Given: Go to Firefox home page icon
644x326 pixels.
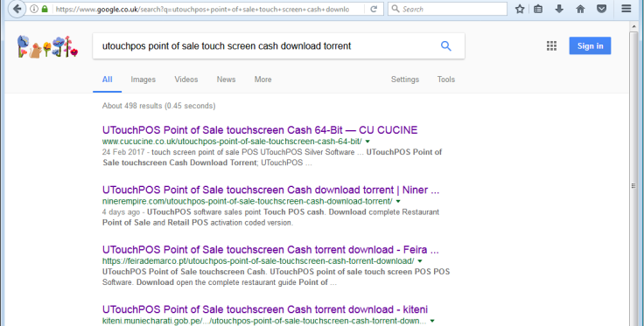Looking at the screenshot, I should click(580, 9).
